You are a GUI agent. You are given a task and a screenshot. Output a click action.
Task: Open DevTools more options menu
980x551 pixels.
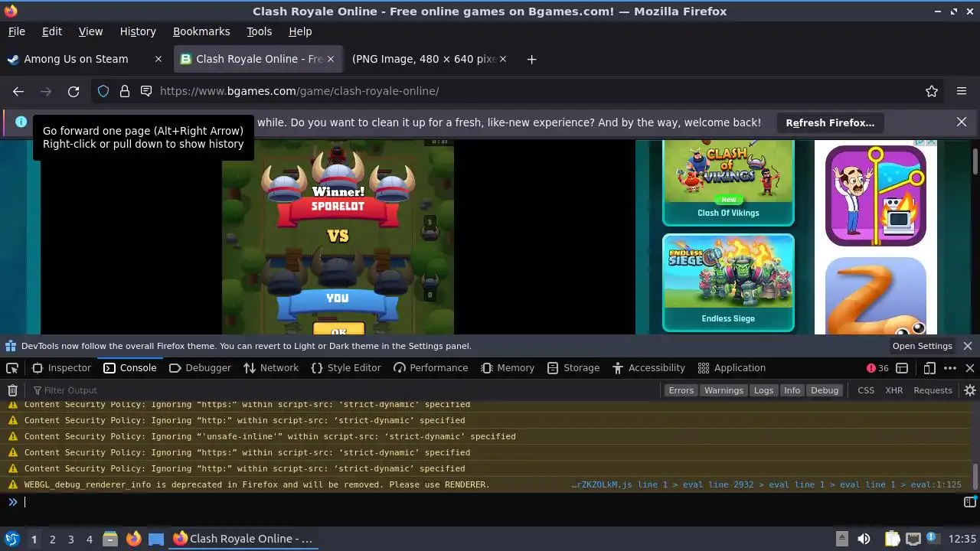point(950,368)
